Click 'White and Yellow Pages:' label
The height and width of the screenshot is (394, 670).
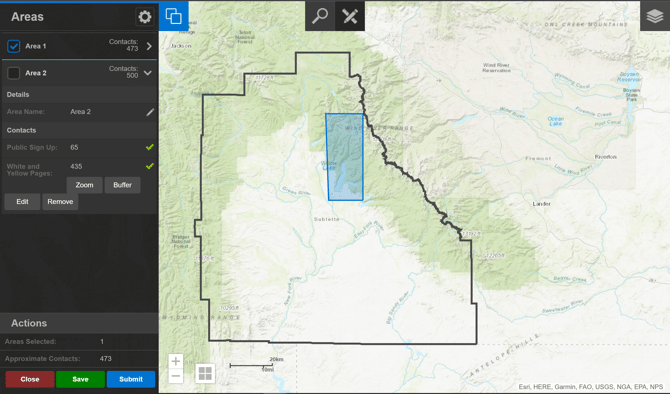29,170
